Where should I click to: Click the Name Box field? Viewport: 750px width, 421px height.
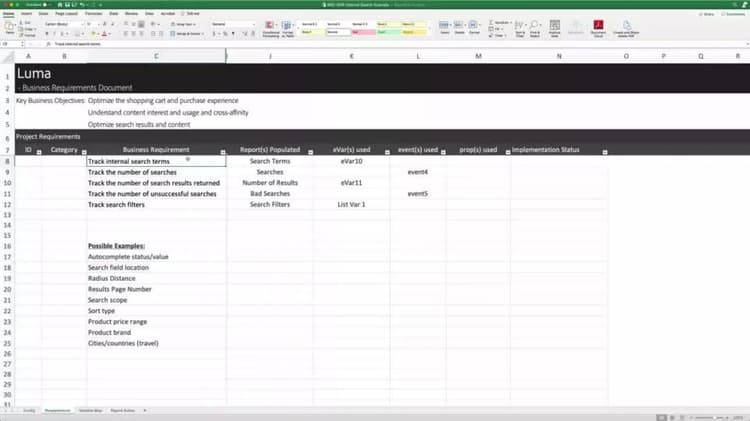(x=11, y=44)
